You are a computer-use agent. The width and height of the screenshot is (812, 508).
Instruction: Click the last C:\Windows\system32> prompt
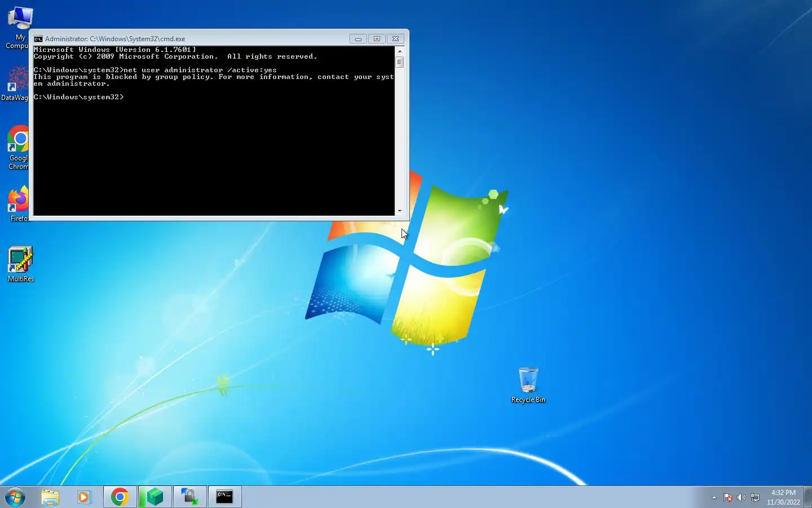tap(78, 97)
